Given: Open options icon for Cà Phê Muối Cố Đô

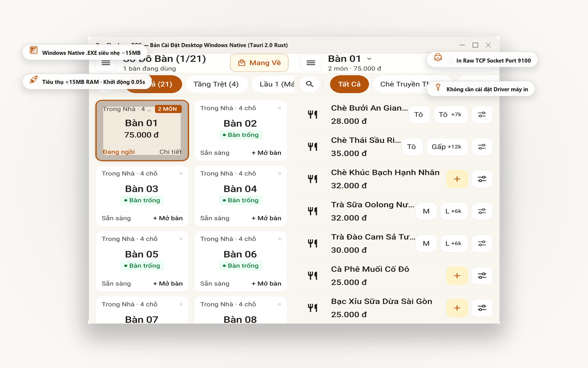Looking at the screenshot, I should 482,276.
